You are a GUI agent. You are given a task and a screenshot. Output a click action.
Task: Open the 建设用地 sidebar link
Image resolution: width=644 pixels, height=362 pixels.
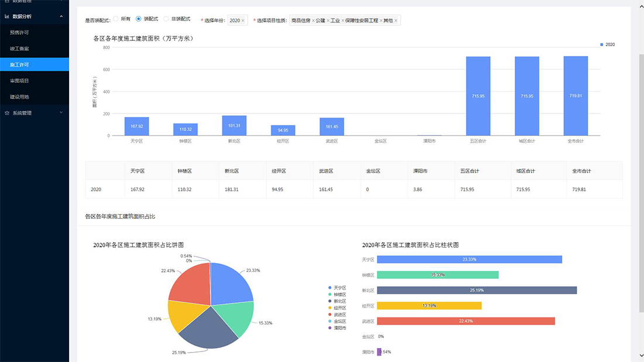(x=19, y=96)
